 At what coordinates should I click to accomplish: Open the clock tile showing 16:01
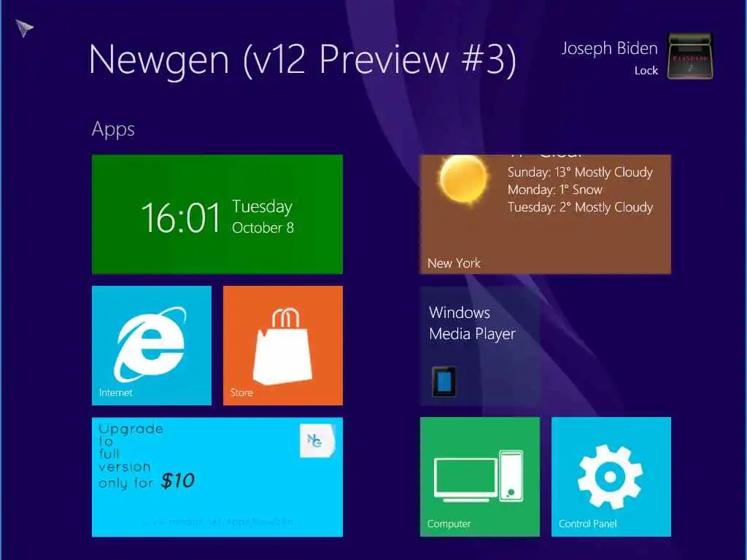tap(217, 214)
